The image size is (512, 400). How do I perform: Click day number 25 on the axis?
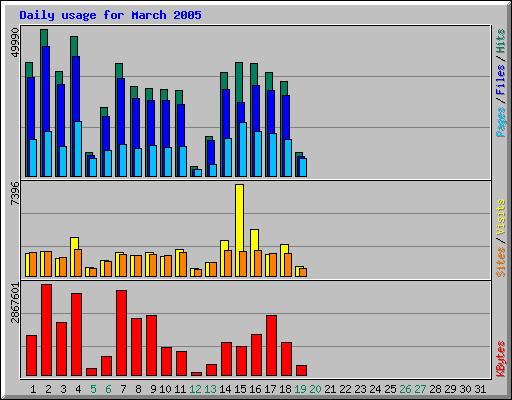pyautogui.click(x=390, y=389)
